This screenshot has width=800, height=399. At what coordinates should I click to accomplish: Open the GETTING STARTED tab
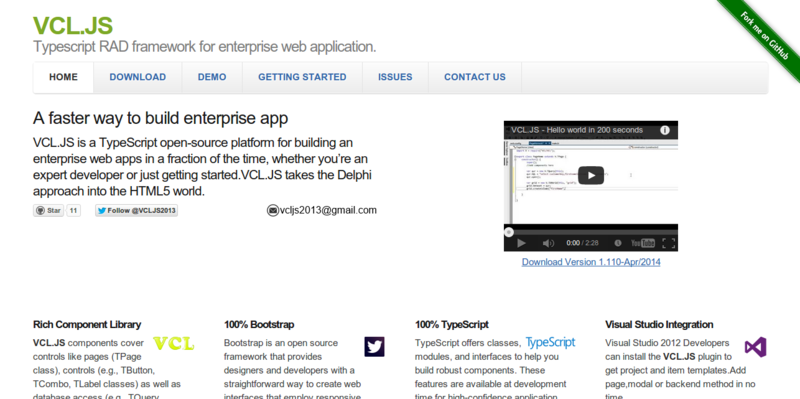tap(302, 77)
